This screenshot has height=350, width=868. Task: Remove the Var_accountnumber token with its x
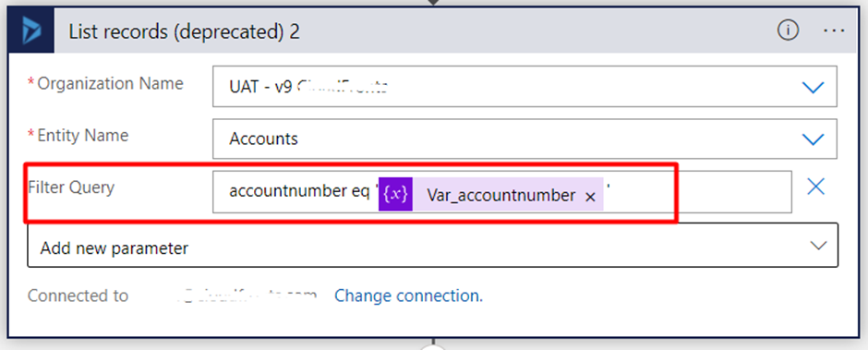click(x=590, y=197)
